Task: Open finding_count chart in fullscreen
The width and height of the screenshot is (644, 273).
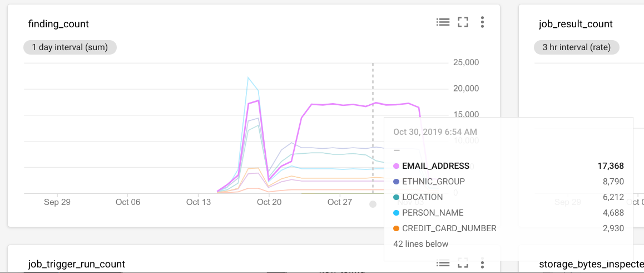Action: [x=463, y=22]
